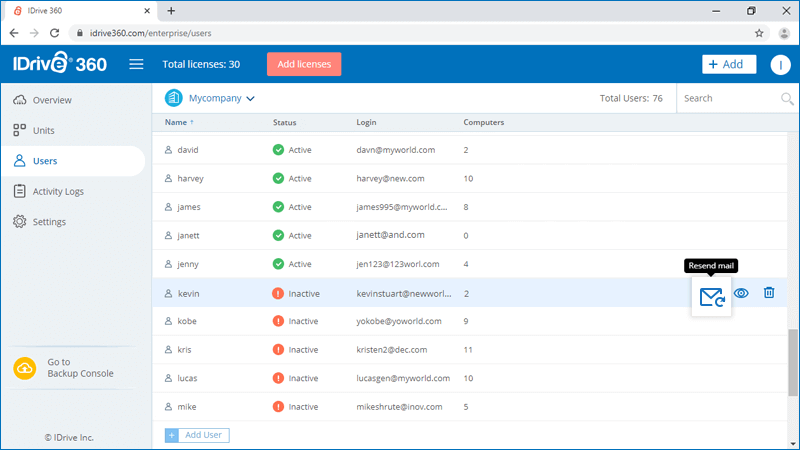Click the Total licenses: 30 label
The image size is (800, 450).
click(x=201, y=64)
